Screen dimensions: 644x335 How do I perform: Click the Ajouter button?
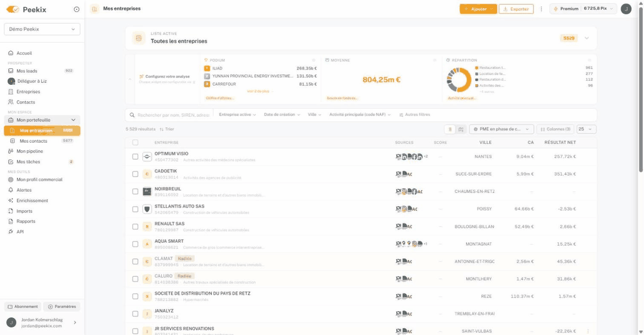pyautogui.click(x=478, y=9)
